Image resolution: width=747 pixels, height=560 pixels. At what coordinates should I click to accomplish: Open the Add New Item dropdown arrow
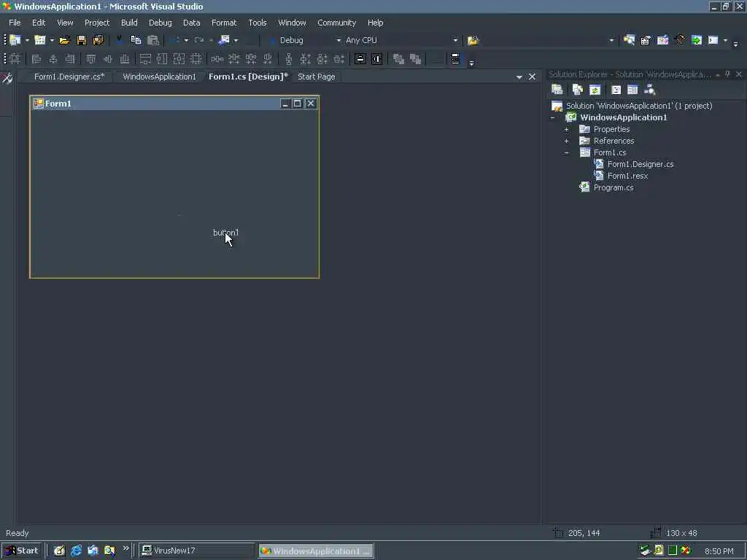[x=52, y=41]
